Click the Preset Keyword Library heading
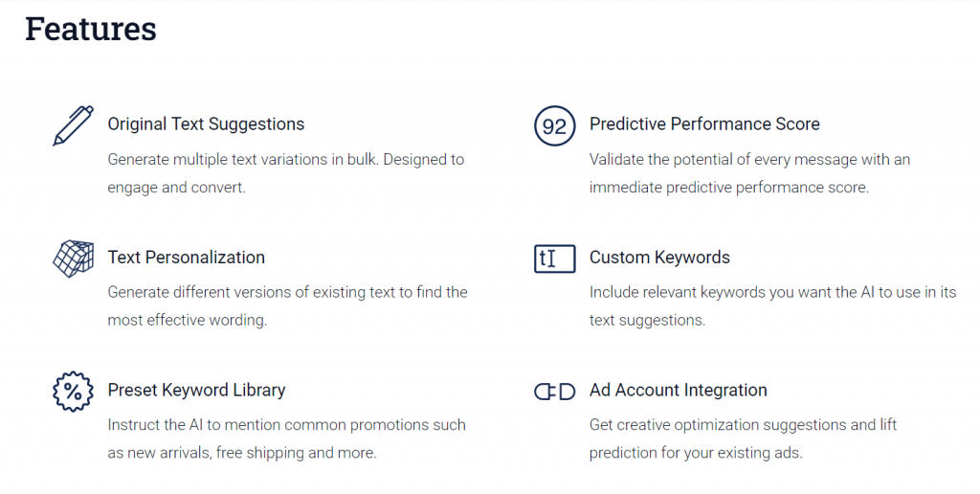980x494 pixels. tap(196, 391)
